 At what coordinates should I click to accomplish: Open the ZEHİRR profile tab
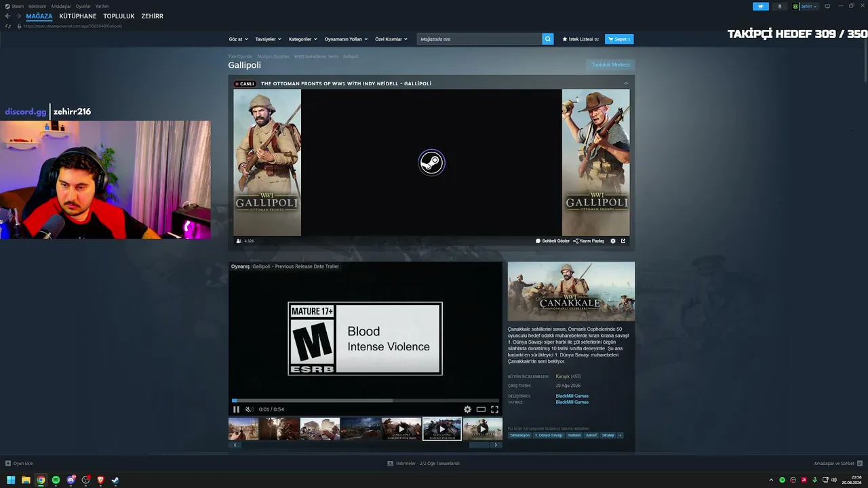click(x=153, y=16)
